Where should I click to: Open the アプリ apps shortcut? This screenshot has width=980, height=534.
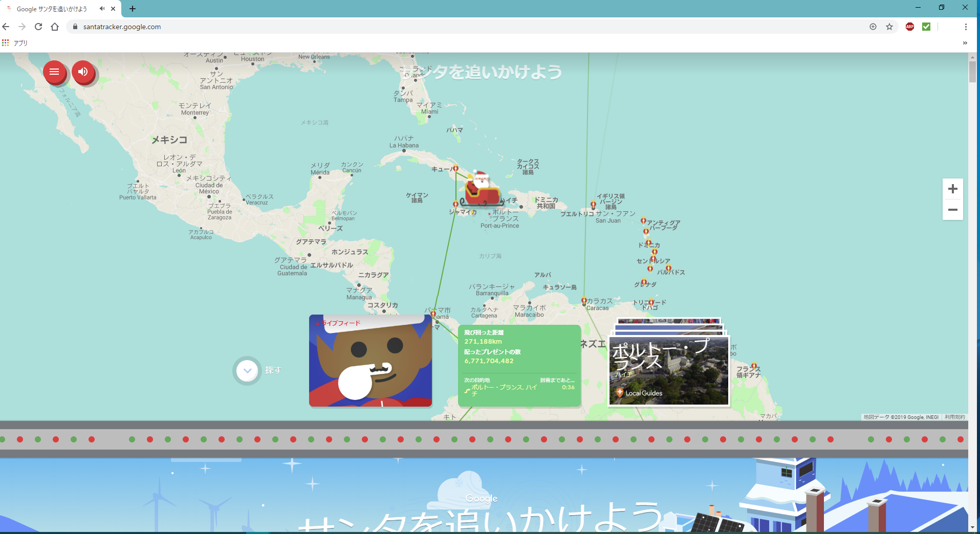(15, 43)
